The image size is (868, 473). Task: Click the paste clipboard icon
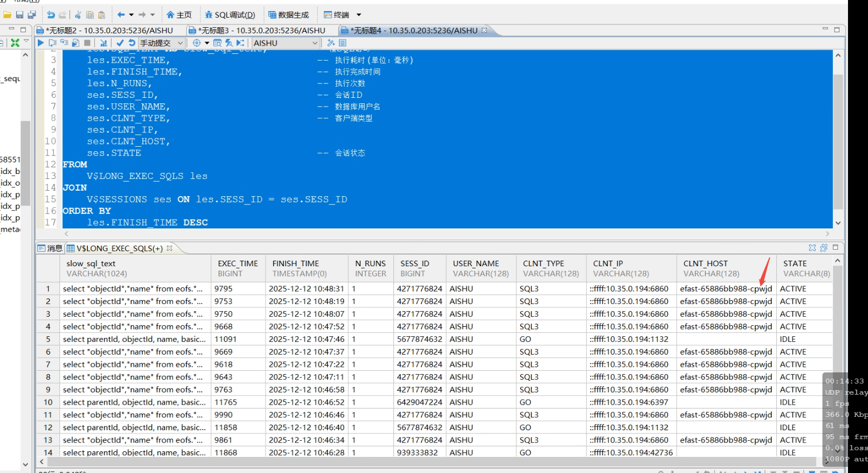click(x=102, y=15)
